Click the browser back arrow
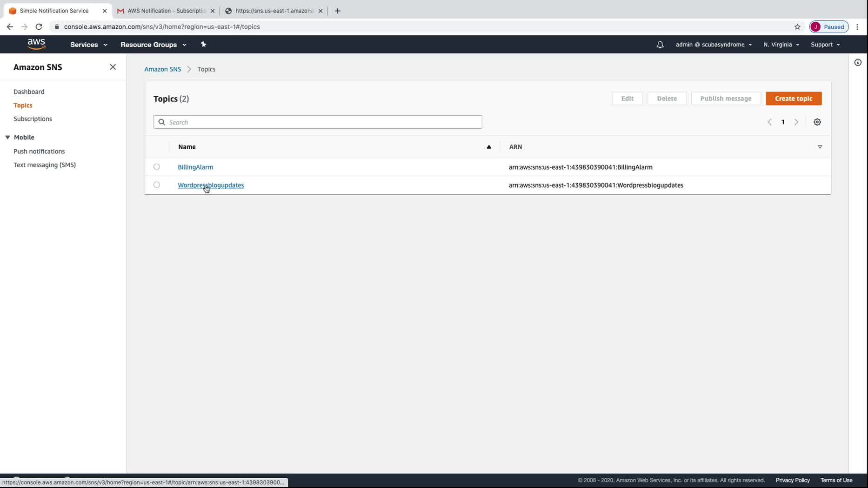Image resolution: width=868 pixels, height=488 pixels. (x=10, y=27)
